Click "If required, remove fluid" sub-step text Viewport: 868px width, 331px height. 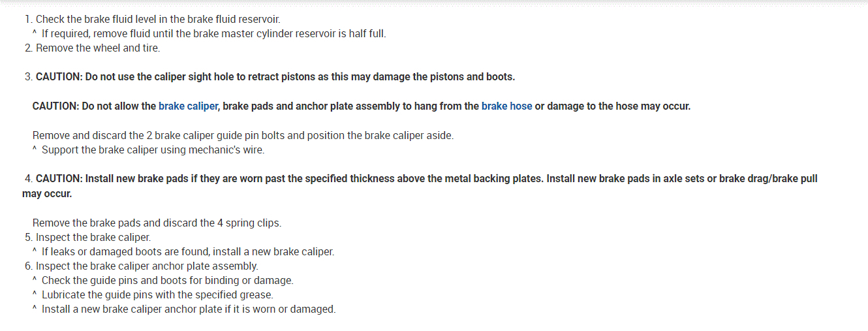click(213, 34)
